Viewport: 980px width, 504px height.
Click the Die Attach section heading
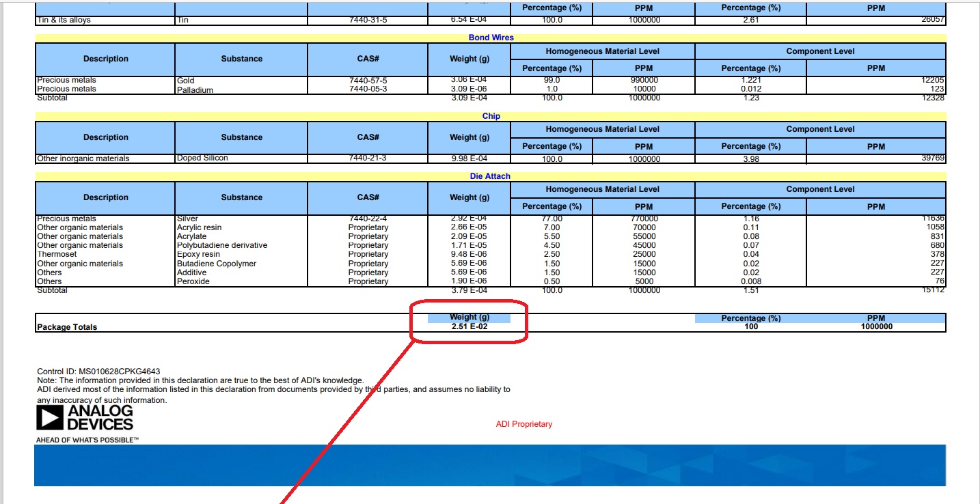pyautogui.click(x=491, y=176)
